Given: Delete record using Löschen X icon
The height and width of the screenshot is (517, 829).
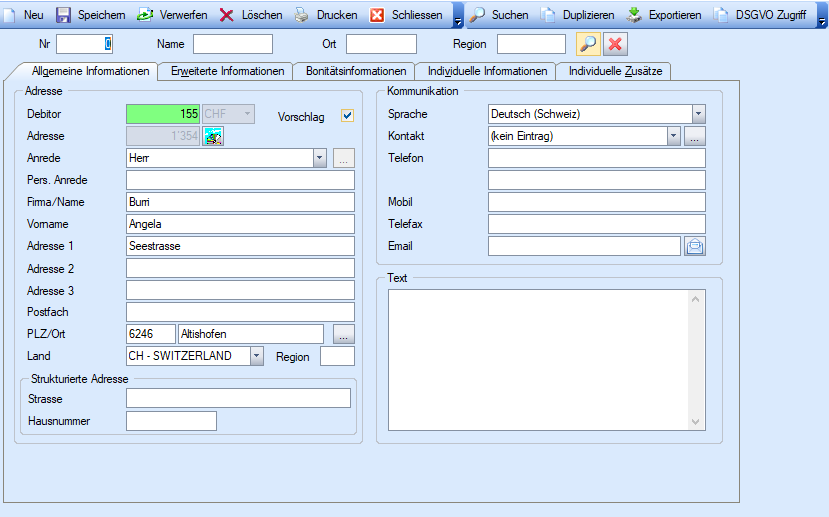Looking at the screenshot, I should click(227, 15).
